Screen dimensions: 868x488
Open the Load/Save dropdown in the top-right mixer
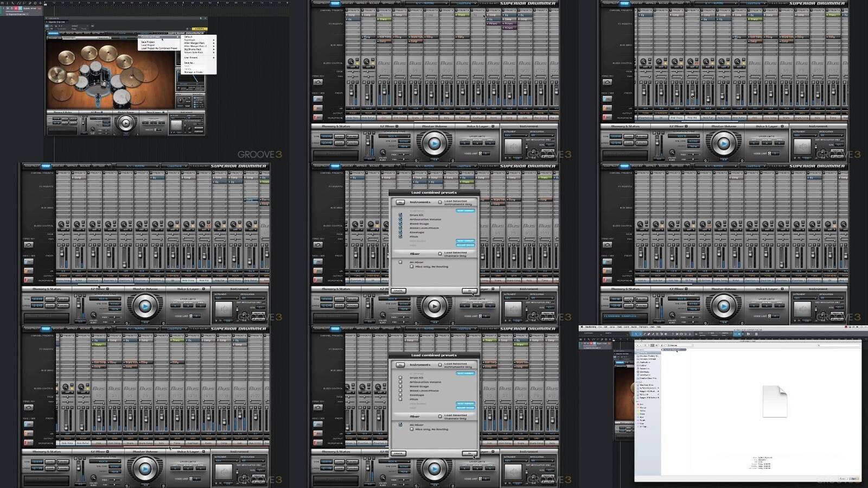(x=753, y=3)
